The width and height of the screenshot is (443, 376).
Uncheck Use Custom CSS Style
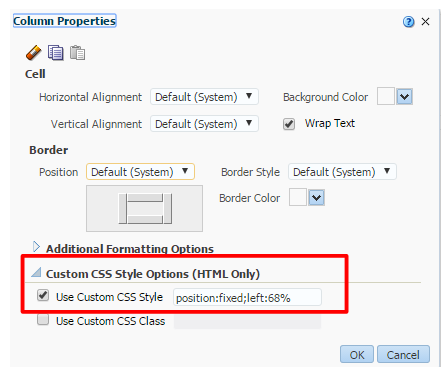pyautogui.click(x=43, y=295)
